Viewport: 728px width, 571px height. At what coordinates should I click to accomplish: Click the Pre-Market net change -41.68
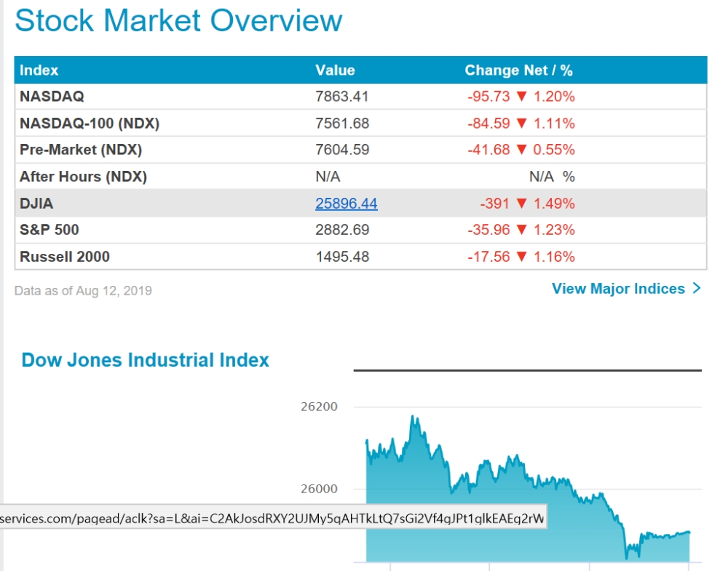[488, 150]
